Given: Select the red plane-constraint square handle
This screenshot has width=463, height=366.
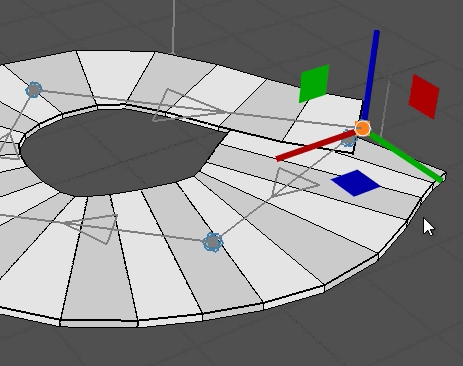Looking at the screenshot, I should 424,97.
